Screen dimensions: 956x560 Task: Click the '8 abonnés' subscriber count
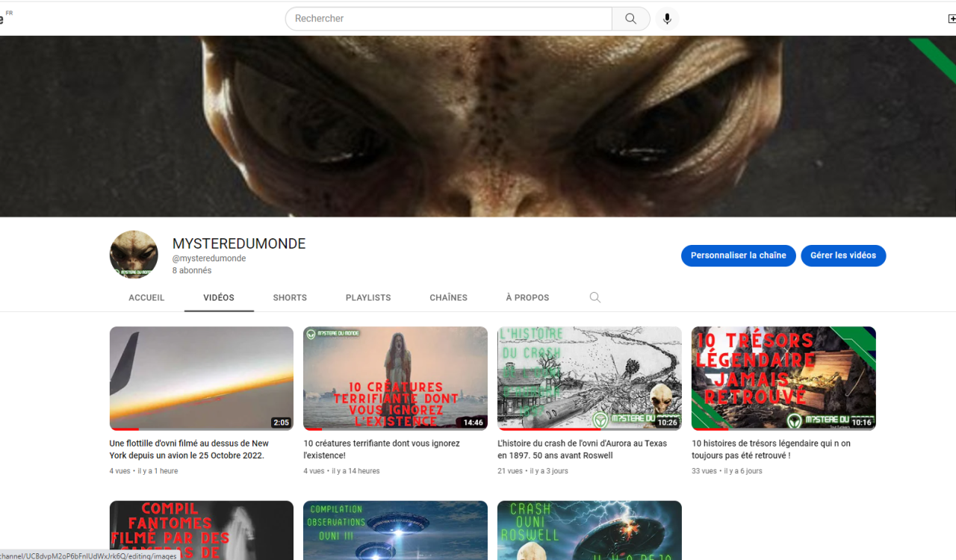192,270
